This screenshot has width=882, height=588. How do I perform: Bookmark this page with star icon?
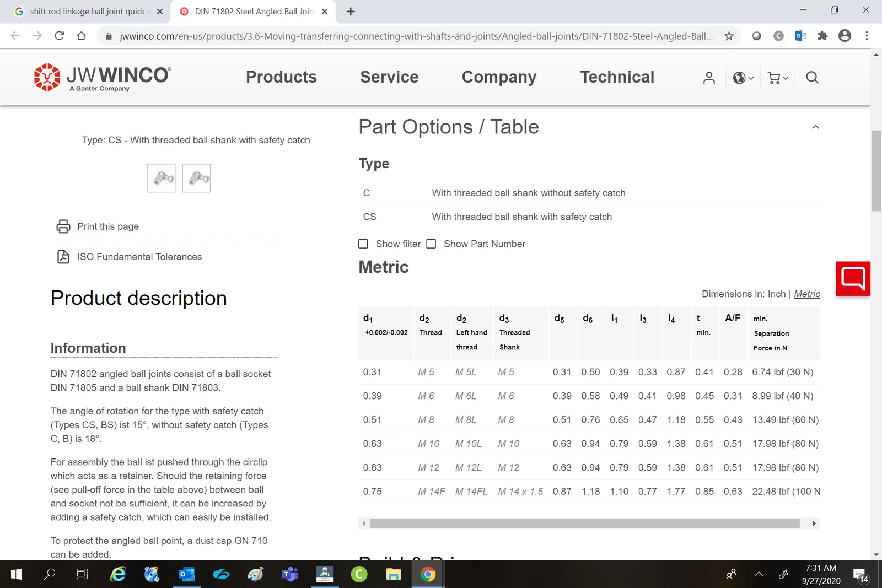pyautogui.click(x=729, y=36)
